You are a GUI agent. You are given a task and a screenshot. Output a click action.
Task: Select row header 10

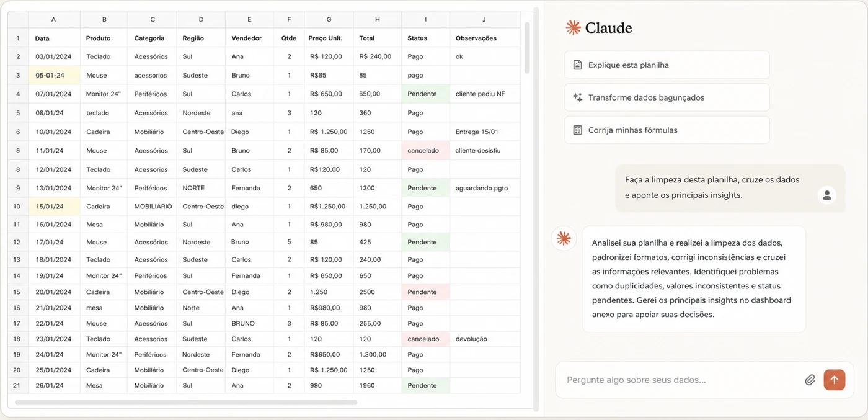(17, 206)
